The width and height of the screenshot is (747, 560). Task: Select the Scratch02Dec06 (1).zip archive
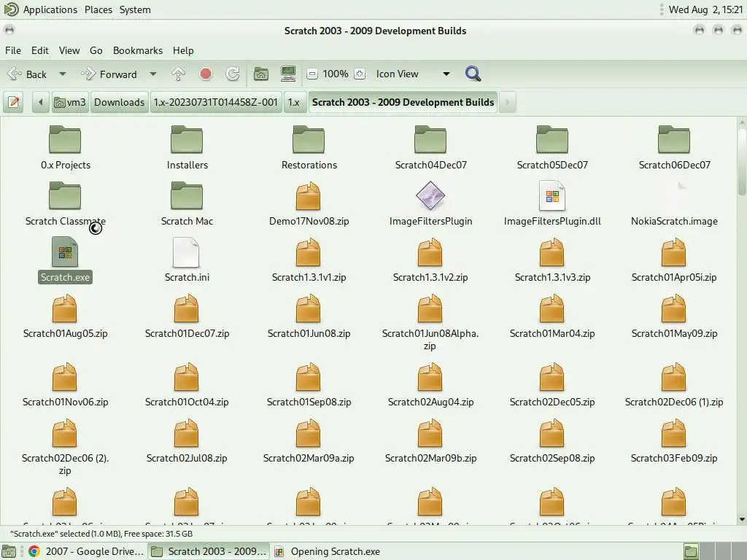coord(674,385)
